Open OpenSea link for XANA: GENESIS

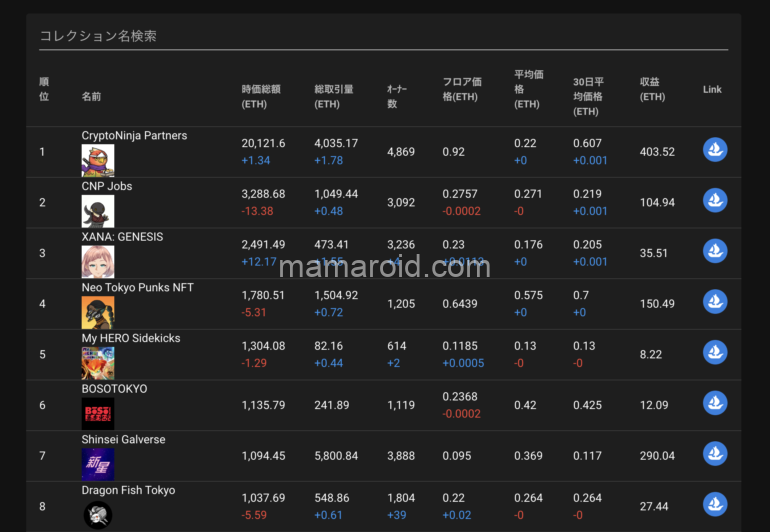coord(714,252)
